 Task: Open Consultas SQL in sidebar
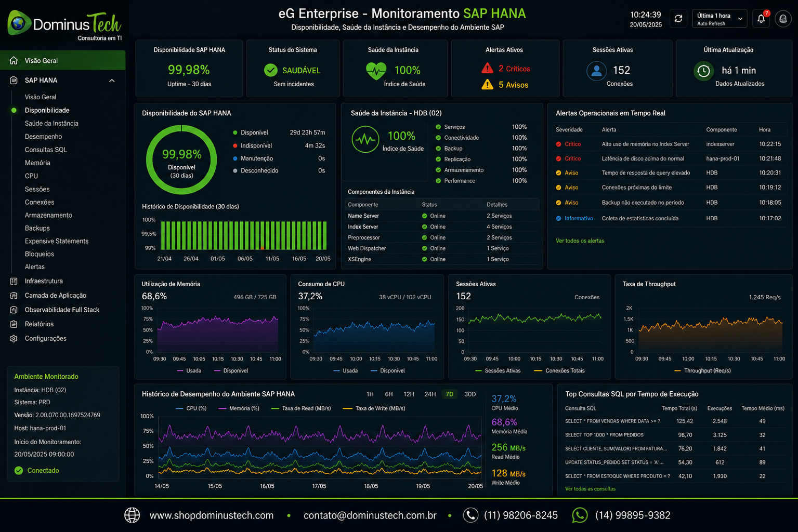coord(46,150)
